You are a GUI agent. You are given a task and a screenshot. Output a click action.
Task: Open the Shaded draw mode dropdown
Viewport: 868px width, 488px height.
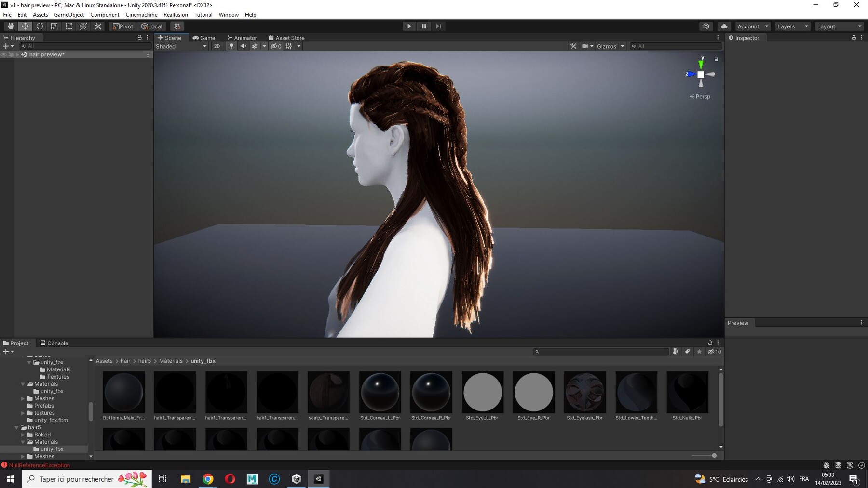click(181, 46)
